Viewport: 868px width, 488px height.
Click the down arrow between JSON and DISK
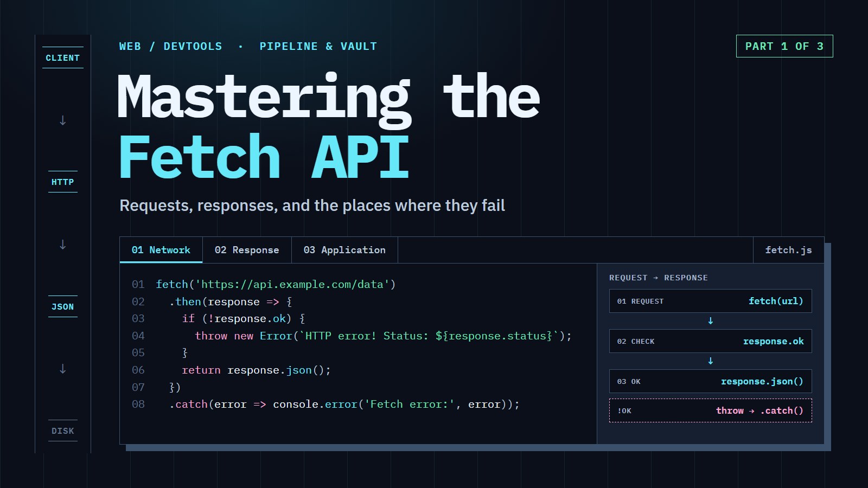tap(63, 369)
